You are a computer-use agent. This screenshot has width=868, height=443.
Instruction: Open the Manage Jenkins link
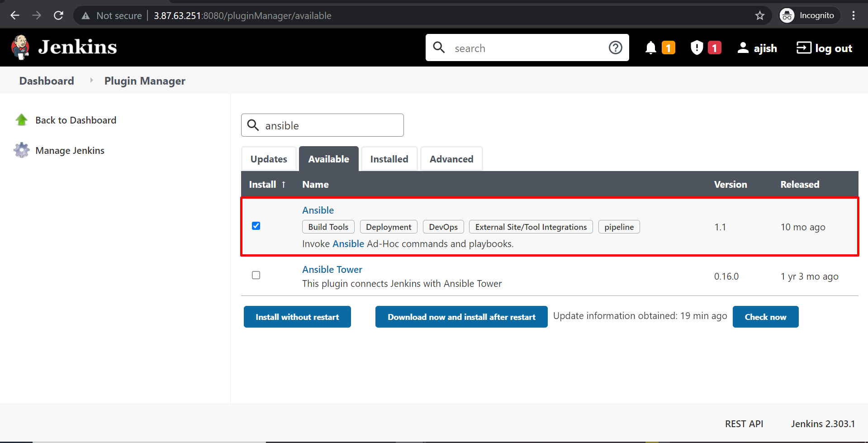coord(70,150)
